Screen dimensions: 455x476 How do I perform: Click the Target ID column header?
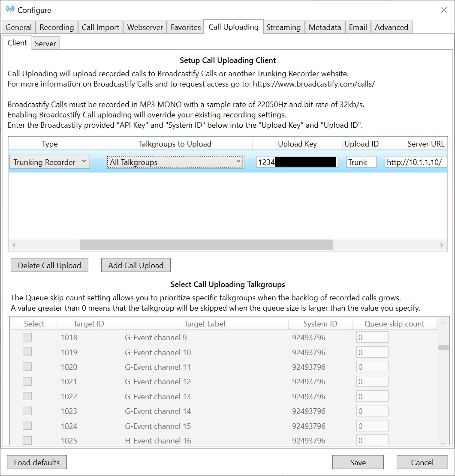(89, 323)
